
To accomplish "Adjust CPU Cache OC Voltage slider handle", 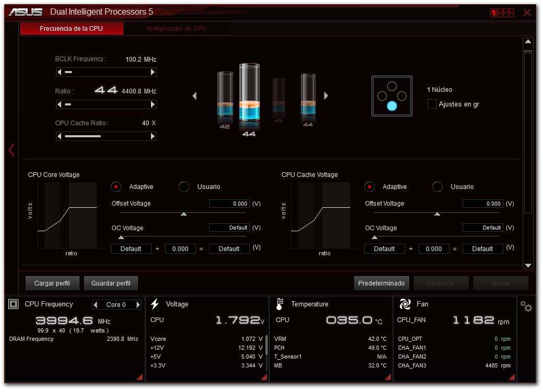I will click(374, 237).
